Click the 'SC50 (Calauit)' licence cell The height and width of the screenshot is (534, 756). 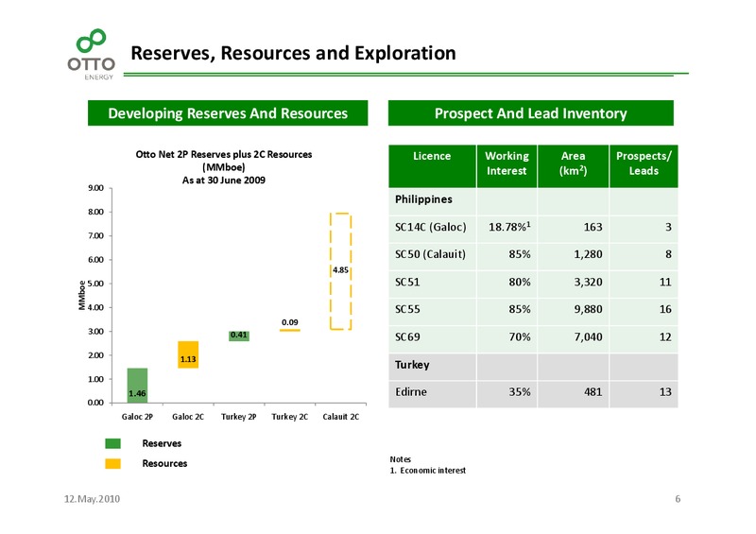pos(432,256)
